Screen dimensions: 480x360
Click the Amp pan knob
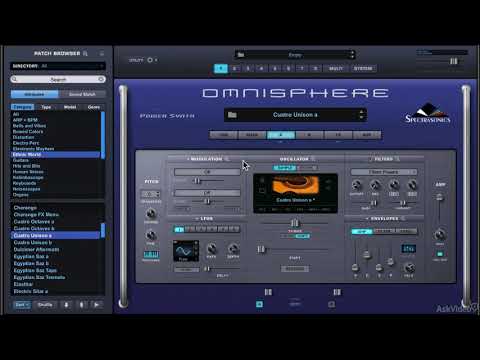(x=440, y=235)
